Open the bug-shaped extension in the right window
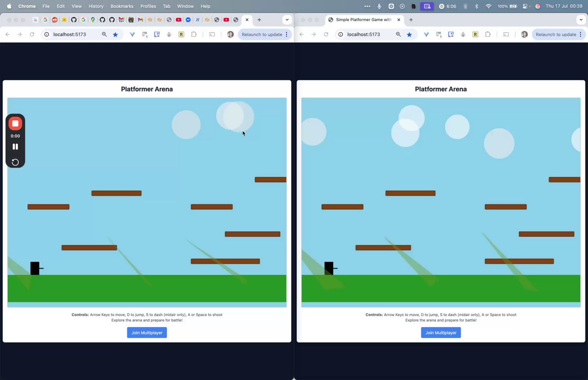The image size is (588, 380). pyautogui.click(x=463, y=34)
